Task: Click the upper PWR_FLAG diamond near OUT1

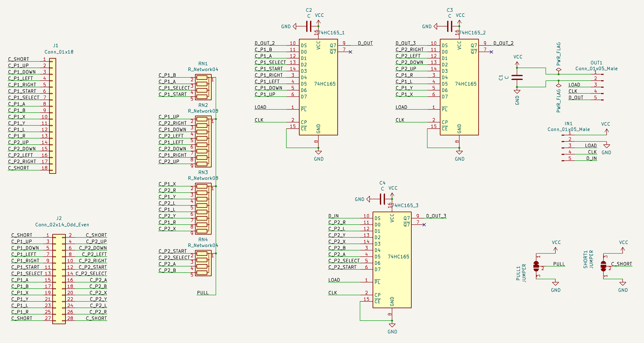Action: 559,70
